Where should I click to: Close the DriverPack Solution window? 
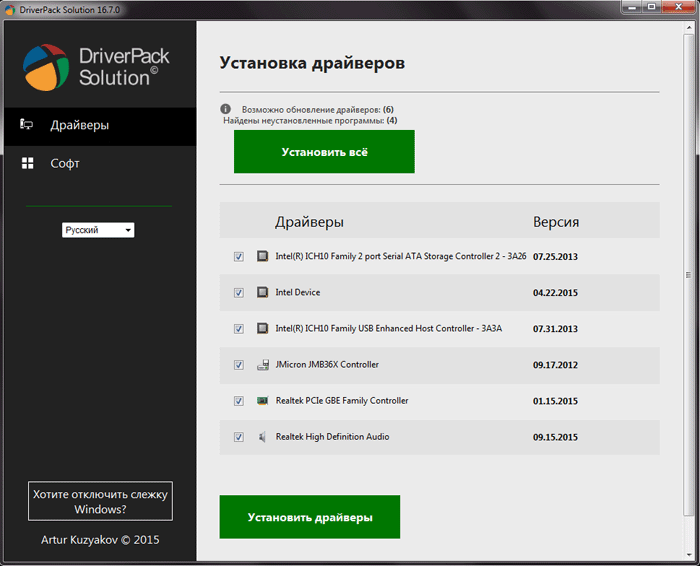point(679,7)
